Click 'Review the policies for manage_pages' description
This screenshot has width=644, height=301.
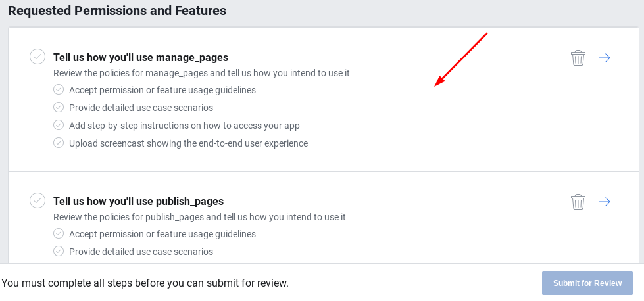[202, 74]
